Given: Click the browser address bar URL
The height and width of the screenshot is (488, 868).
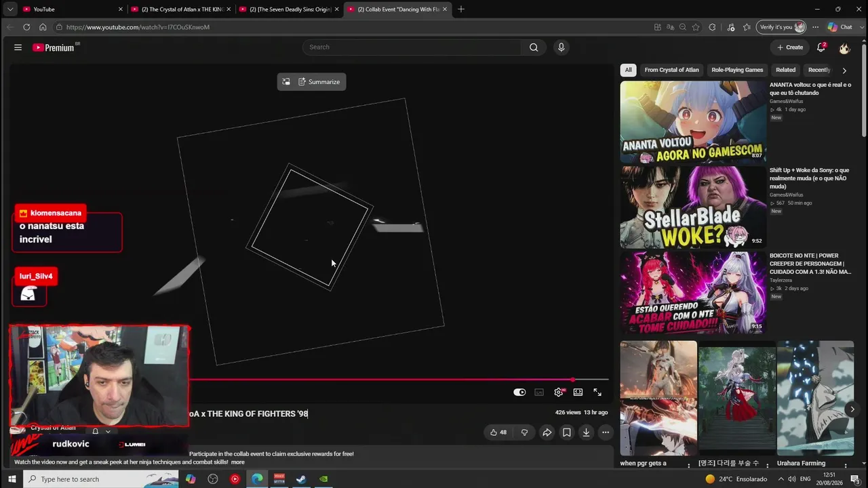Looking at the screenshot, I should coord(138,27).
